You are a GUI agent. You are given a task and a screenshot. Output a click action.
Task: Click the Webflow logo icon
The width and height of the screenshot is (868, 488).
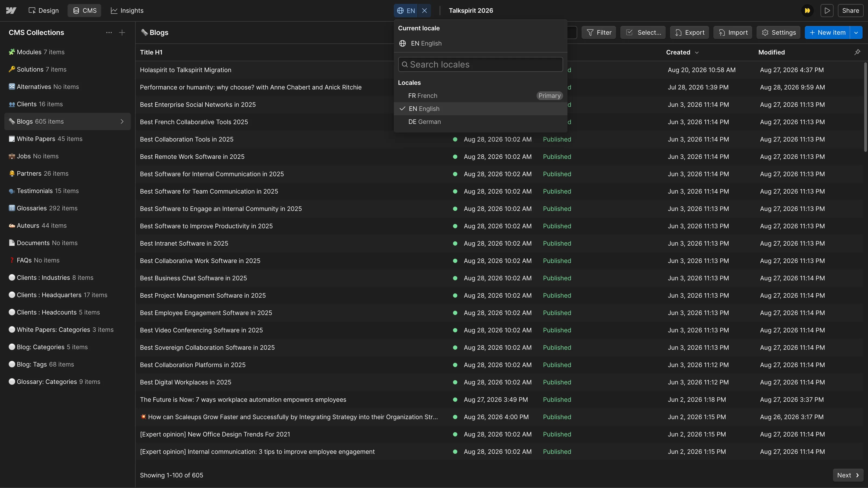[x=11, y=11]
